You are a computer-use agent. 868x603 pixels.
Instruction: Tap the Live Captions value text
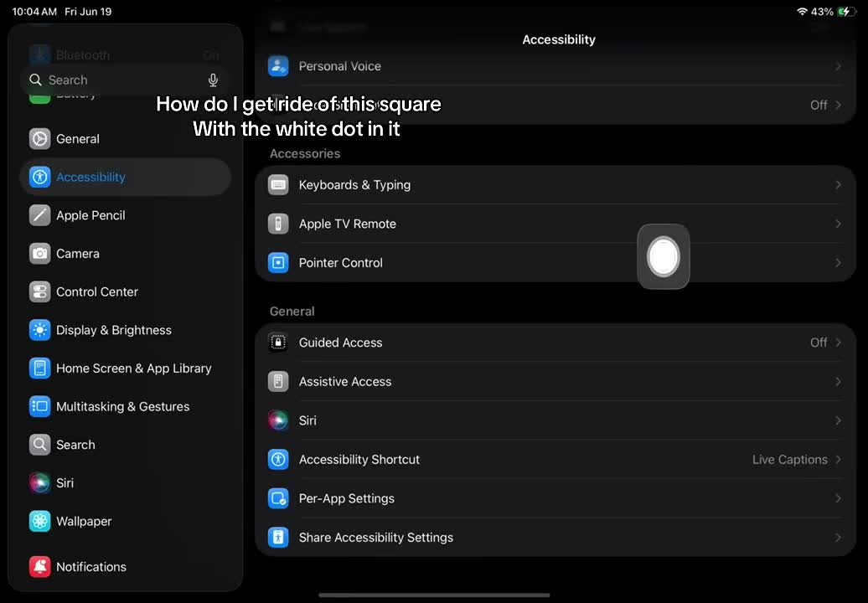789,460
